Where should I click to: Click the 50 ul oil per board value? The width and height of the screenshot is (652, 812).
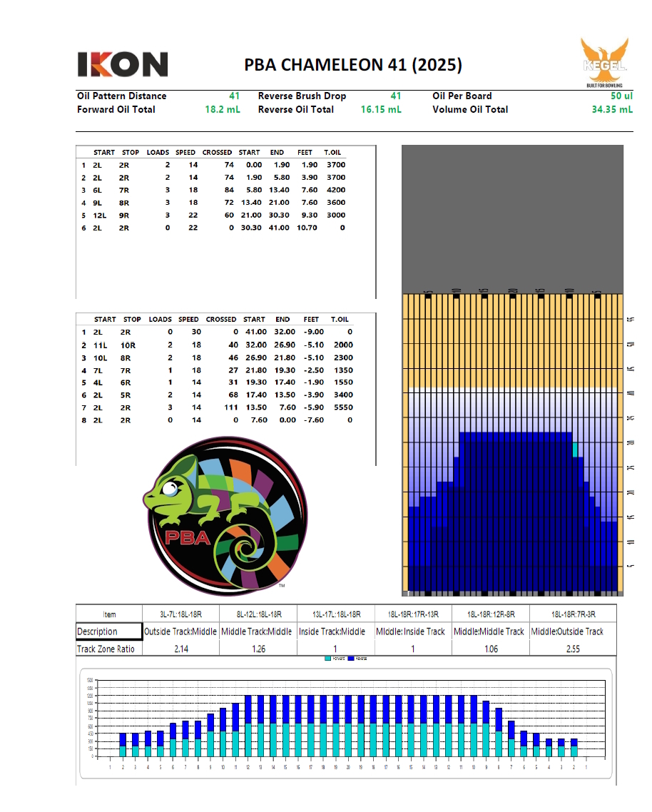coord(621,96)
